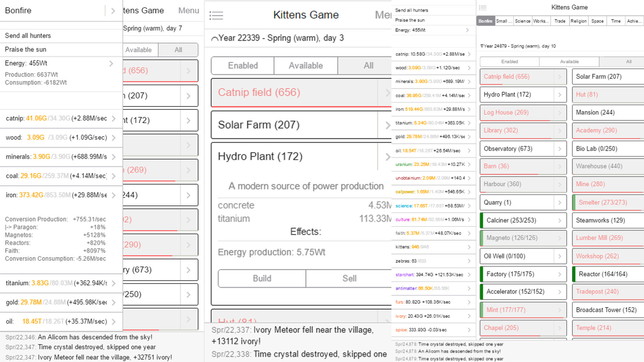Viewport: 644px width, 362px height.
Task: Click the Hydro Plant Build button
Action: tap(262, 279)
